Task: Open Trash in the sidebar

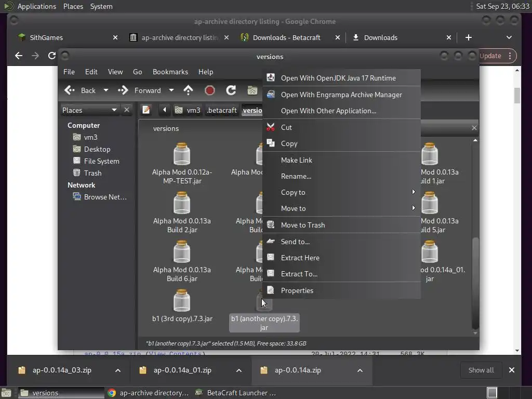Action: click(87, 173)
